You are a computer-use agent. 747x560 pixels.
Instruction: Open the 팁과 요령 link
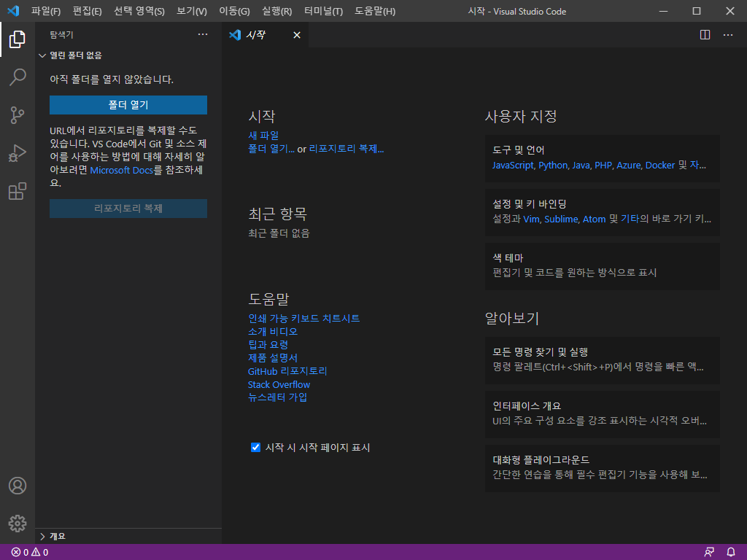(x=268, y=344)
